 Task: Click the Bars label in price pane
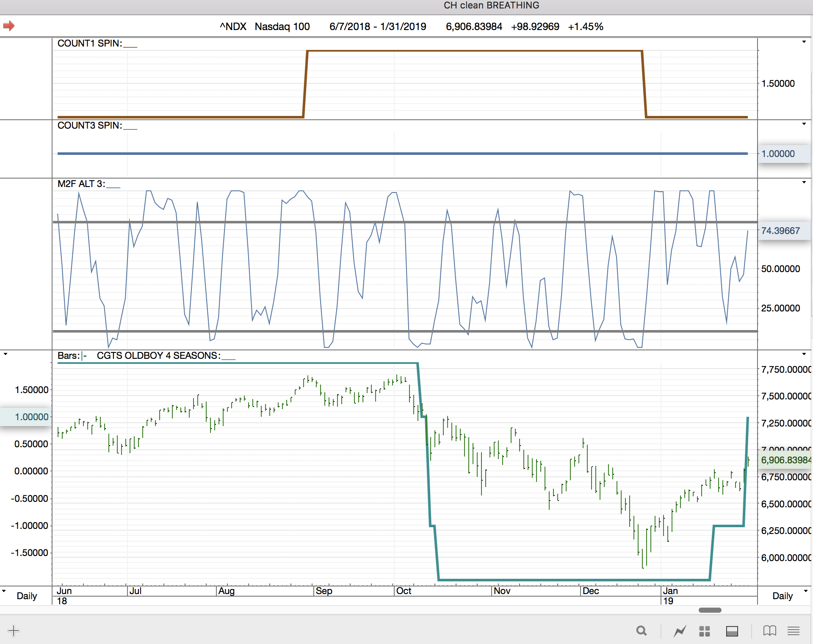[68, 355]
